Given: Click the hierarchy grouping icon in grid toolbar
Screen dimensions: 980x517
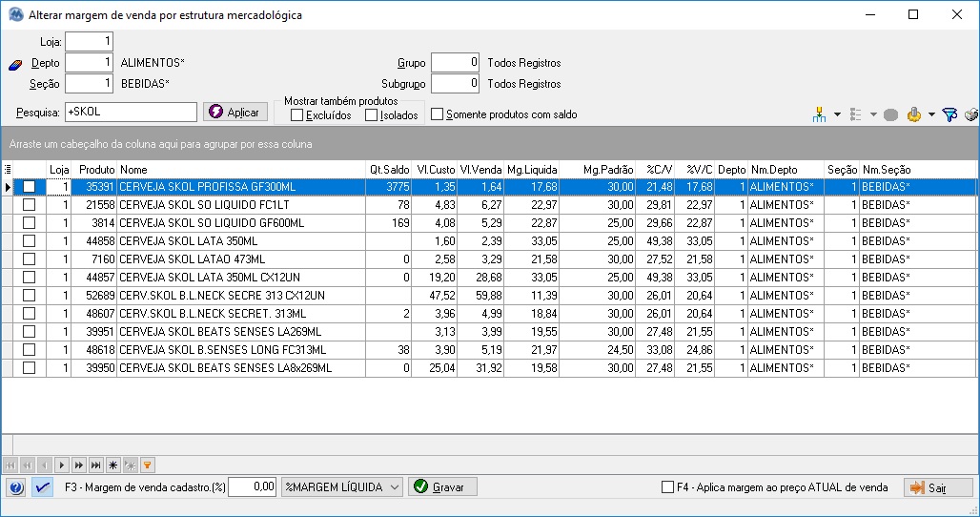Looking at the screenshot, I should pyautogui.click(x=820, y=114).
